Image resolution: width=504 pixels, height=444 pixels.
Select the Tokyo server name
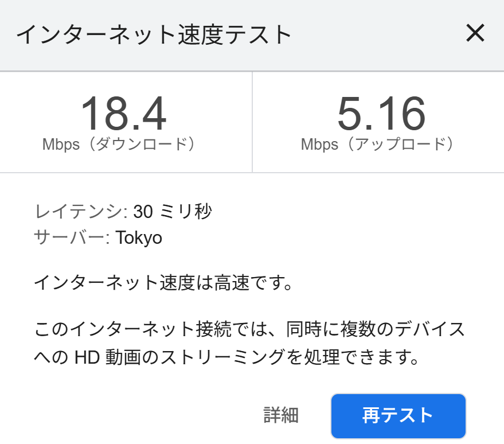click(x=139, y=238)
